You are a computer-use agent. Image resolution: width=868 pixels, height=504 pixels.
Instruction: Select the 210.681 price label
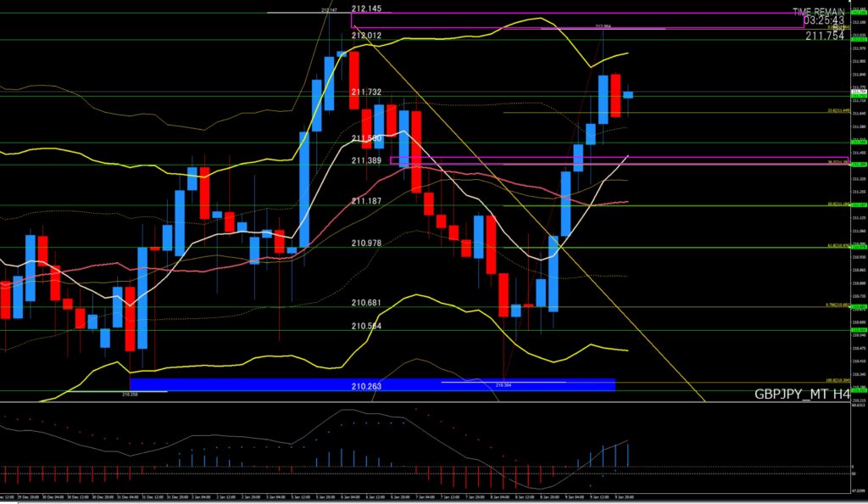click(366, 303)
